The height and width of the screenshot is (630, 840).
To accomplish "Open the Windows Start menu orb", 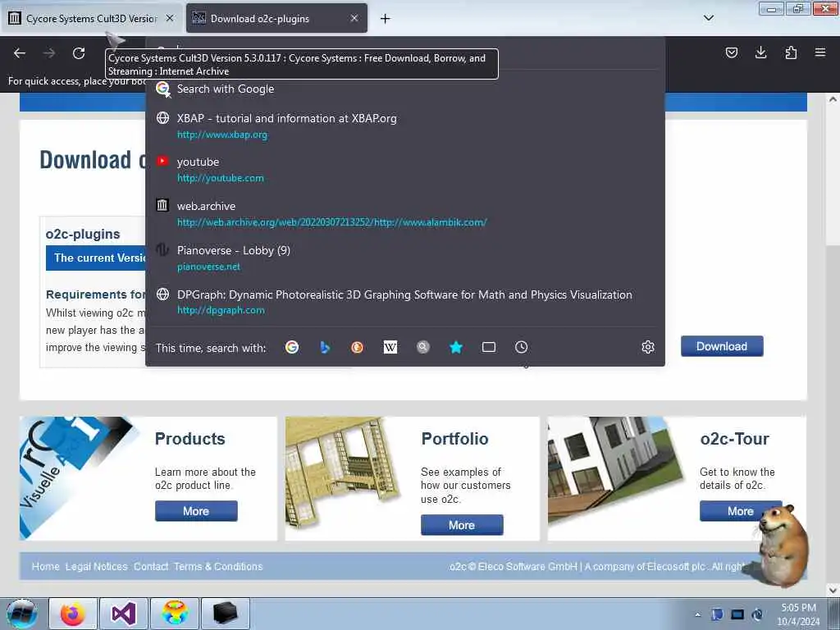I will [22, 614].
